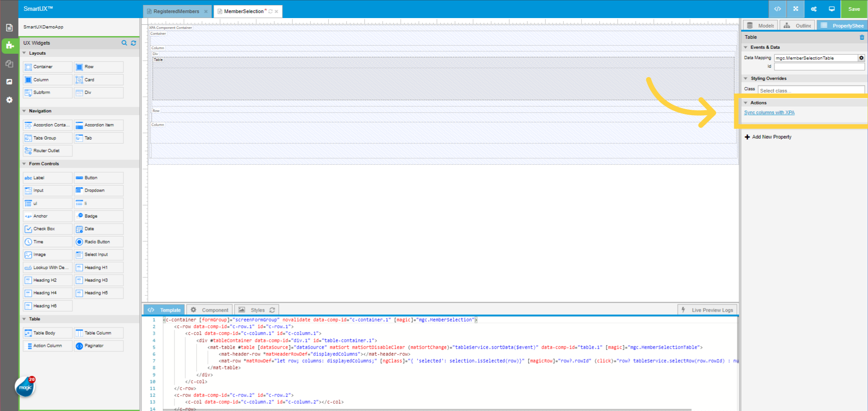Viewport: 868px width, 411px height.
Task: Open live preview via the monitor icon
Action: click(832, 9)
